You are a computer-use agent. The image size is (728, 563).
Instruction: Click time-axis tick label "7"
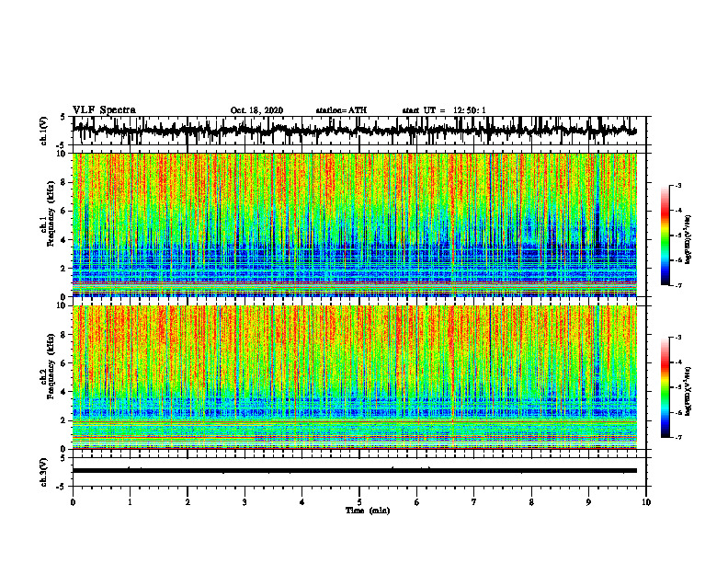click(474, 502)
